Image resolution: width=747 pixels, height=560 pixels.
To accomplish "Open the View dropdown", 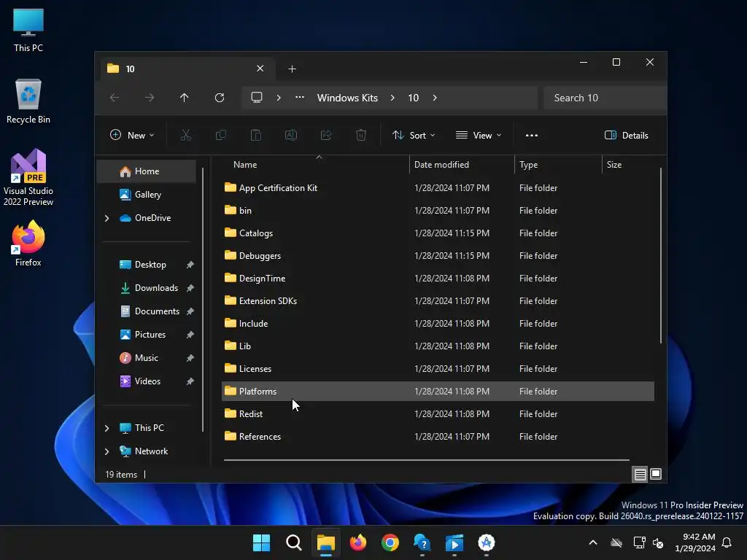I will (479, 135).
